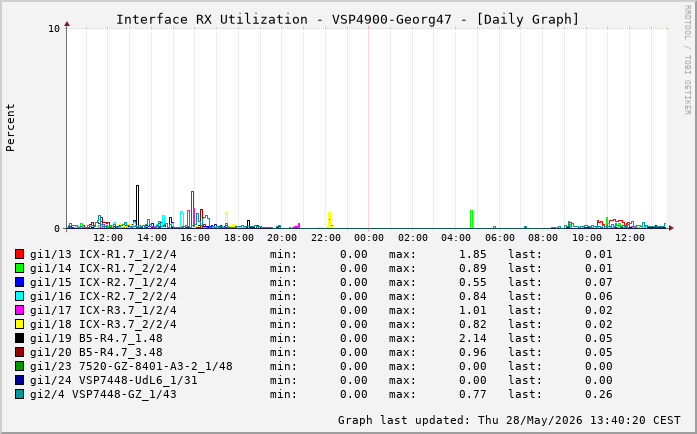Click legend label gi1/18 ICX-R3.7_2/2/4
This screenshot has height=434, width=697.
[103, 324]
